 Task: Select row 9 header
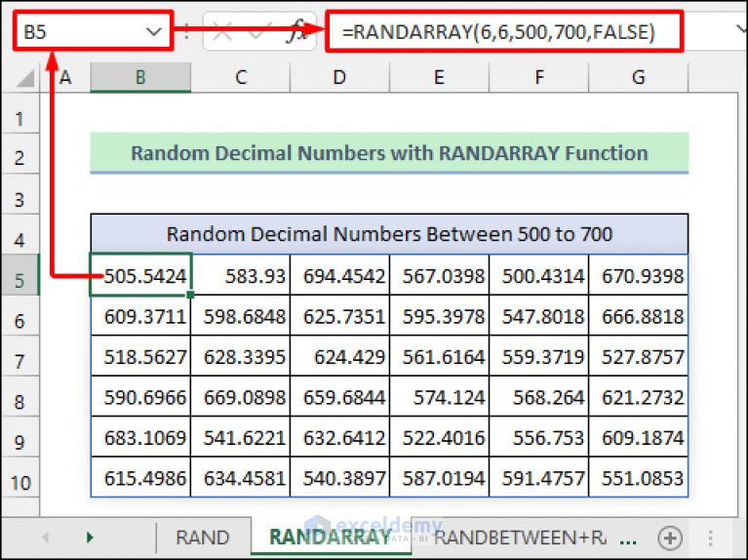[x=20, y=437]
